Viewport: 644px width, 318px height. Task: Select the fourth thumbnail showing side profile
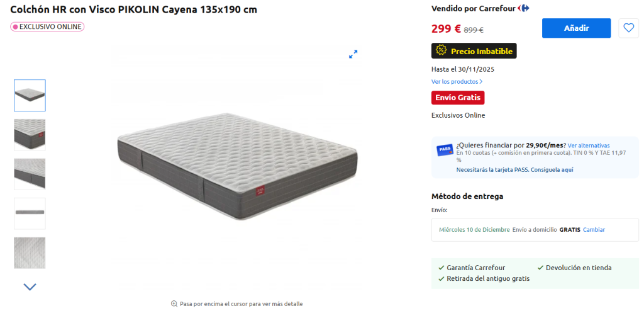pyautogui.click(x=30, y=213)
